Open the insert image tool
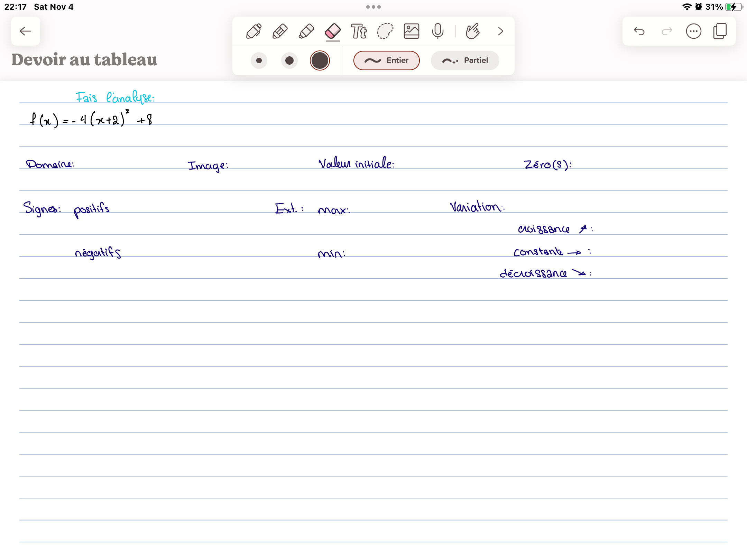 pos(412,31)
